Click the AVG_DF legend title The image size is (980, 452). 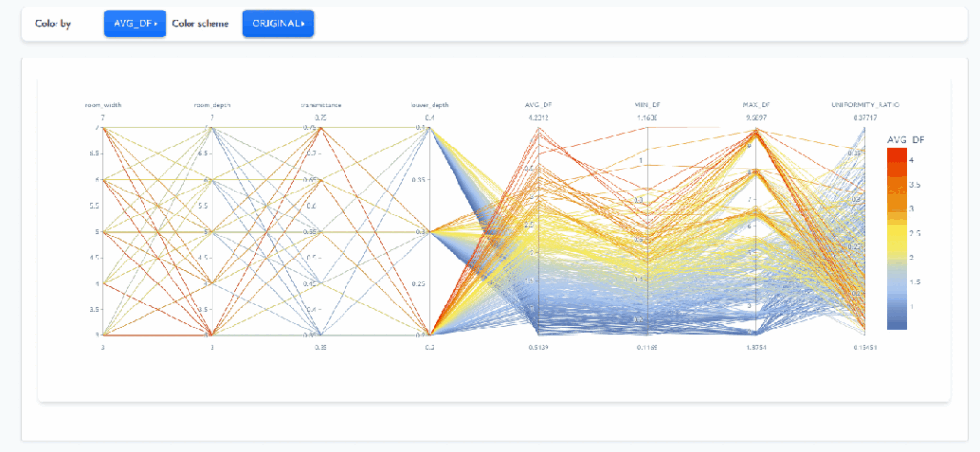point(906,140)
